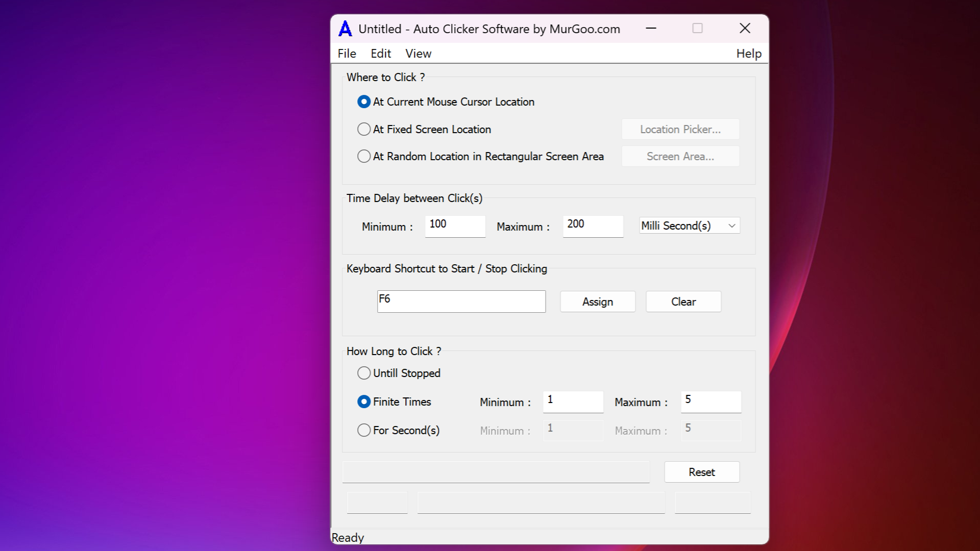This screenshot has width=980, height=551.
Task: Open the Help menu
Action: (x=748, y=53)
